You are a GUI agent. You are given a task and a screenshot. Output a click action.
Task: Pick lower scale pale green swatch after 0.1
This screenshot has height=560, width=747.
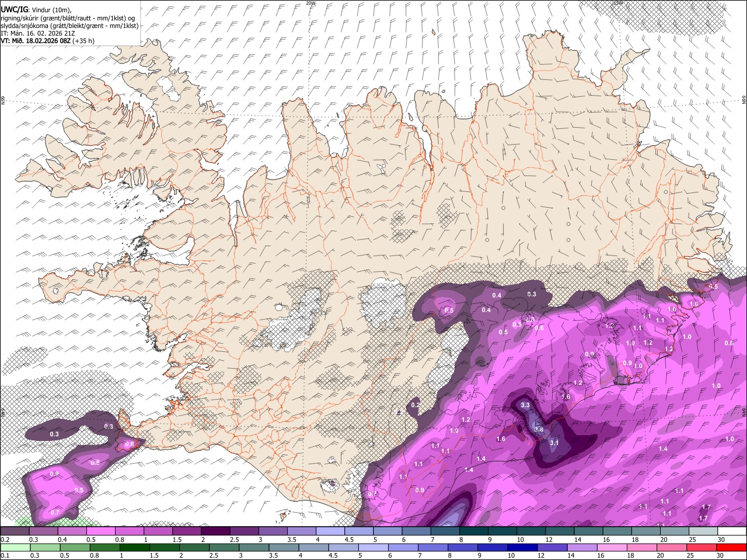(15, 547)
